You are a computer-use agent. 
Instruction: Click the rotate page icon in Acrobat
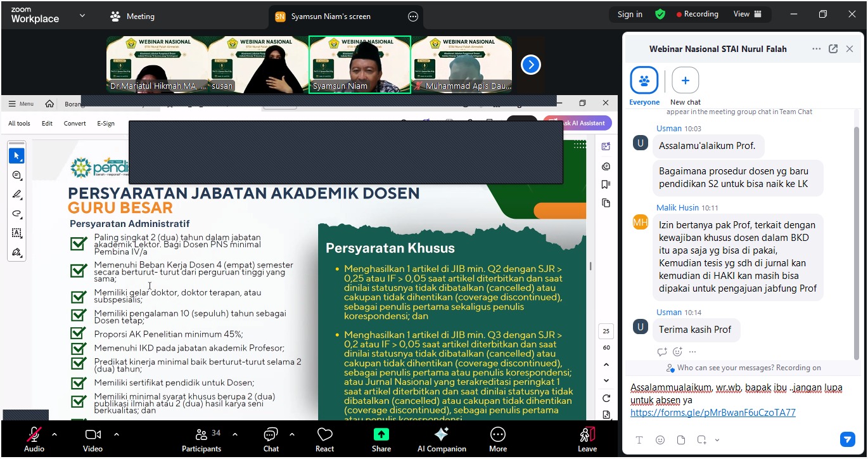point(606,398)
